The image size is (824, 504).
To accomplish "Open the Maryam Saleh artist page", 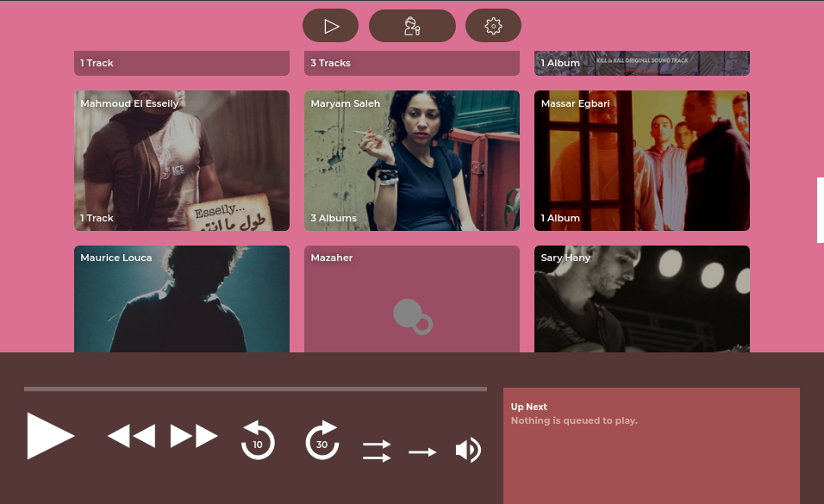I will pyautogui.click(x=411, y=160).
